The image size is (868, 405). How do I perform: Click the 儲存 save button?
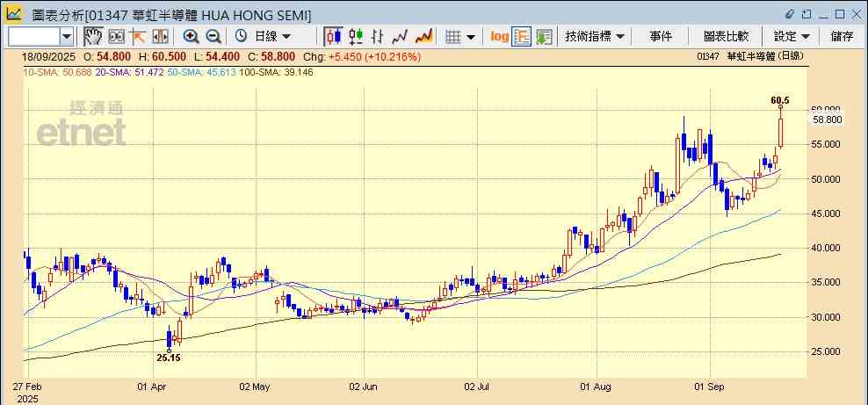tap(842, 37)
